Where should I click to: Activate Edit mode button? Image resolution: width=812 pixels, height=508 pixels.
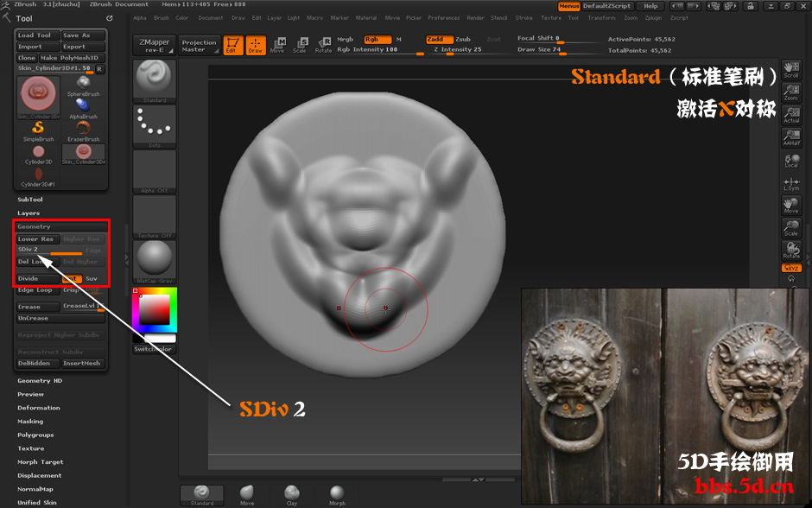click(x=233, y=45)
